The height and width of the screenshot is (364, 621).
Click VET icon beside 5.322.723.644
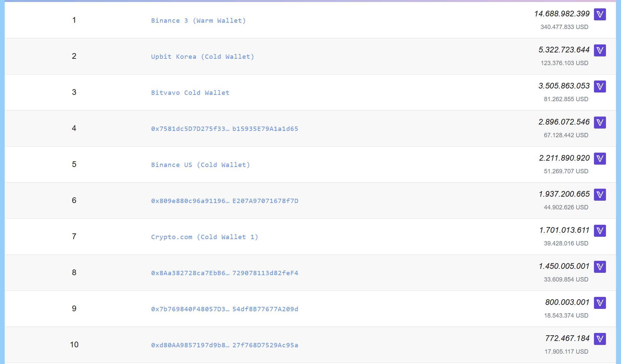[x=600, y=50]
